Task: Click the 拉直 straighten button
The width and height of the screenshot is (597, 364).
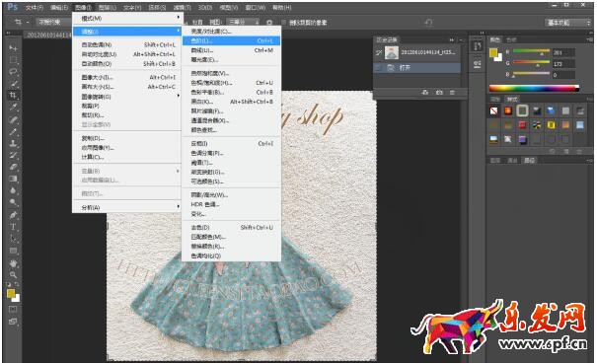Action: pos(196,22)
